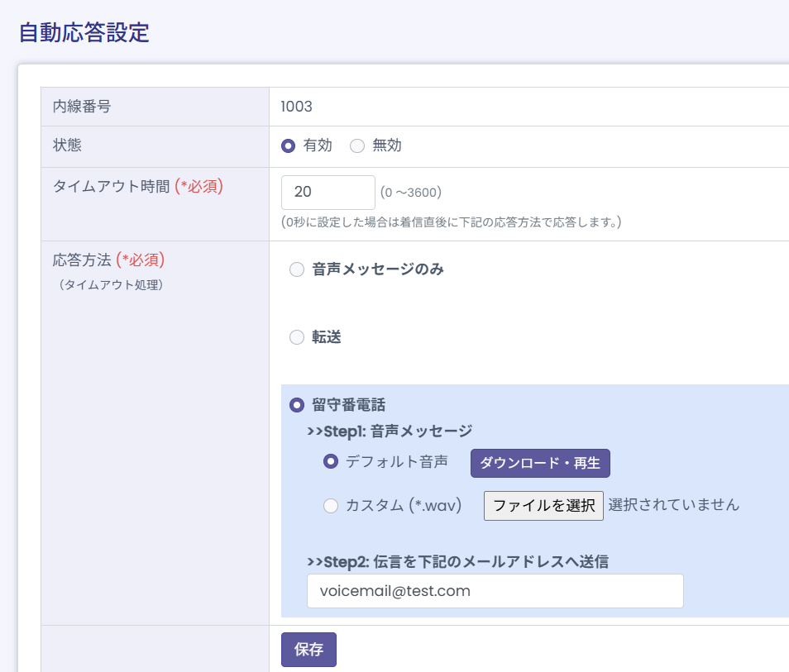789x672 pixels.
Task: Click the extension number value 1003
Action: [x=296, y=107]
